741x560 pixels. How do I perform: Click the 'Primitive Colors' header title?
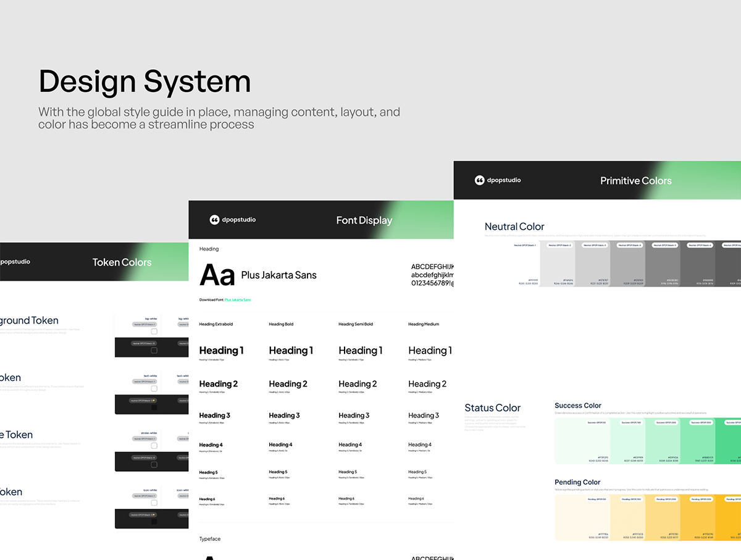click(636, 181)
